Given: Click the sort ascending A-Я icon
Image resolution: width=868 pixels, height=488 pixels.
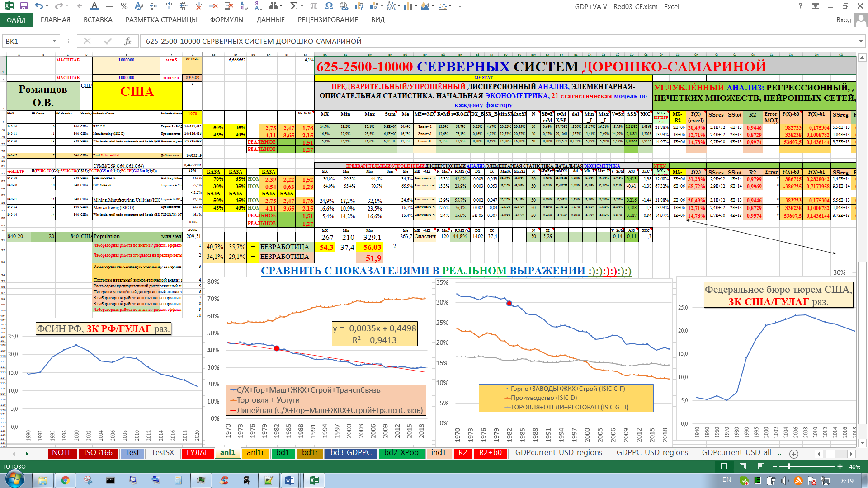Looking at the screenshot, I should click(x=244, y=6).
